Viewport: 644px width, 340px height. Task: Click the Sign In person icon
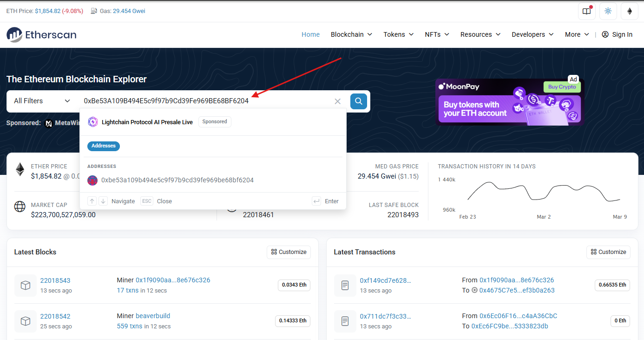pos(605,34)
